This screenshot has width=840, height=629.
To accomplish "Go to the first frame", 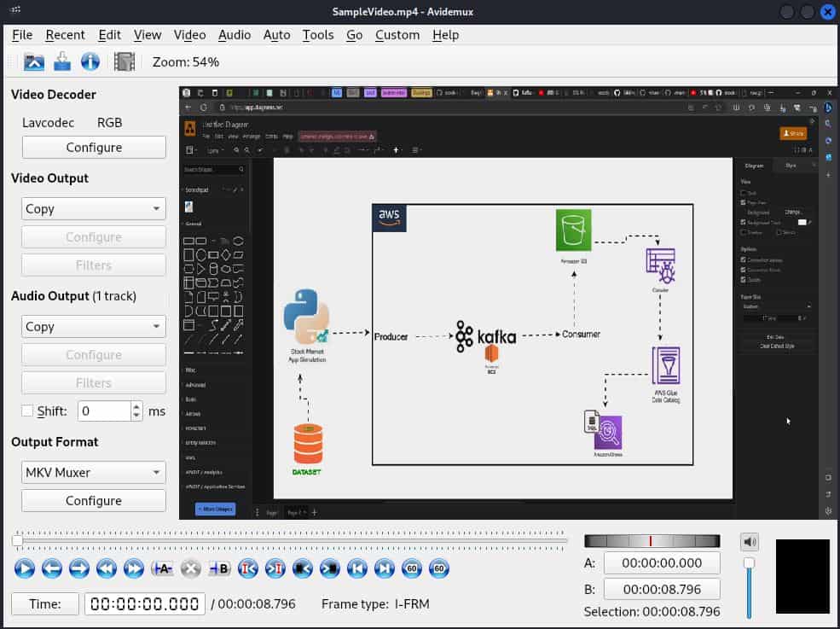I will (357, 568).
